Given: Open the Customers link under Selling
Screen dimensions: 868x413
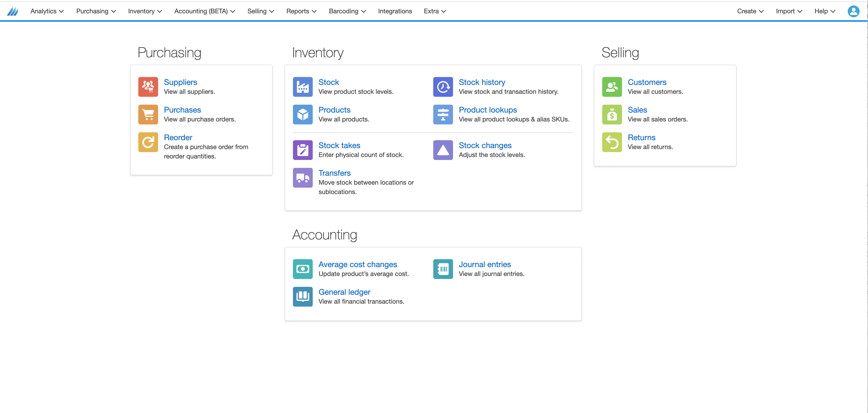Looking at the screenshot, I should tap(647, 82).
